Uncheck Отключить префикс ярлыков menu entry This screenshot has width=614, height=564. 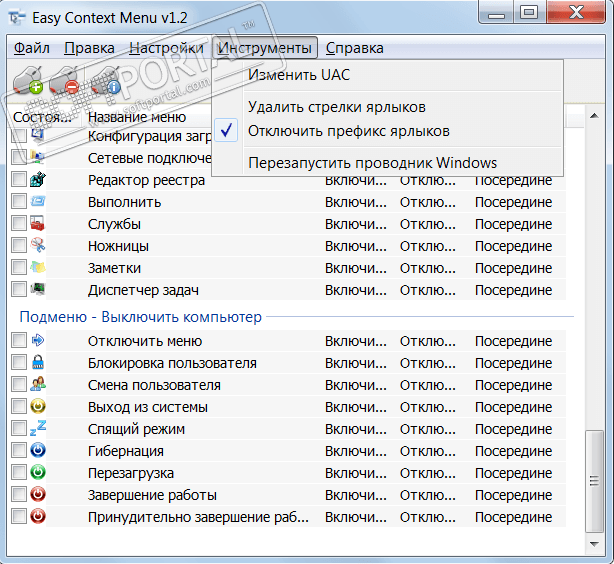click(387, 131)
